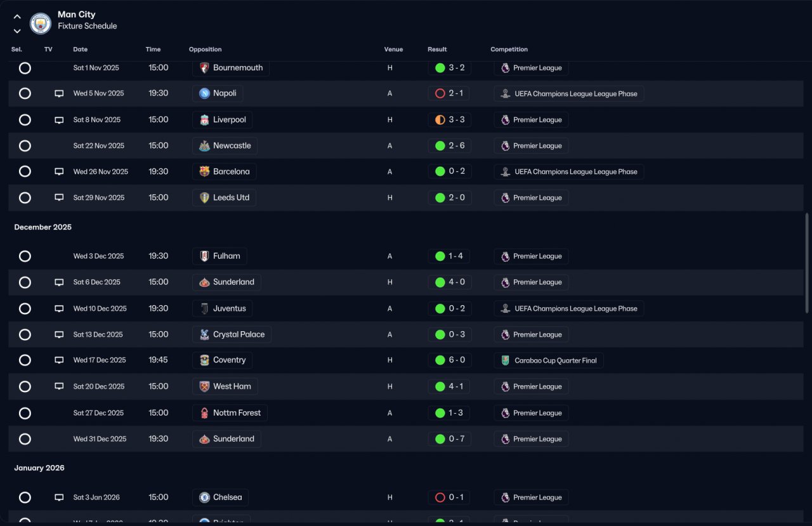Viewport: 812px width, 526px height.
Task: Click the Juventus club crest icon
Action: pyautogui.click(x=204, y=308)
